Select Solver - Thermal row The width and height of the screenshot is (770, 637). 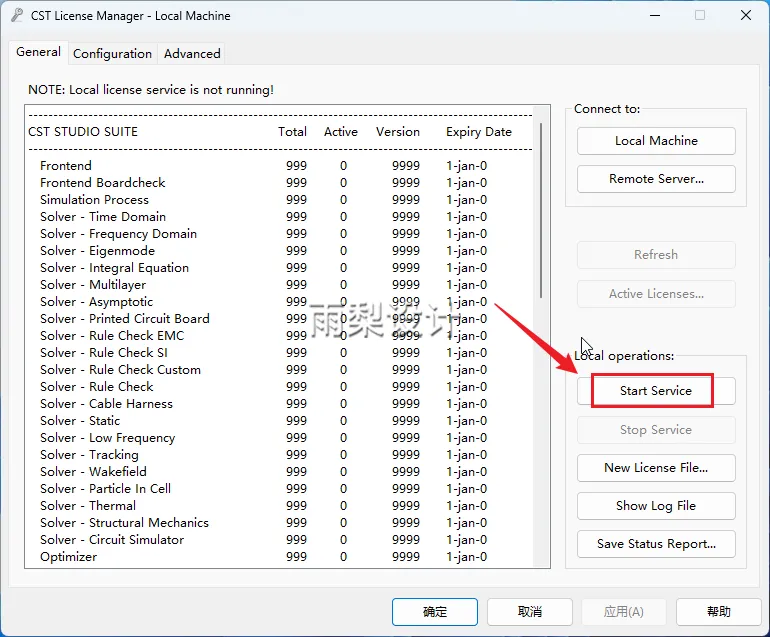(263, 506)
